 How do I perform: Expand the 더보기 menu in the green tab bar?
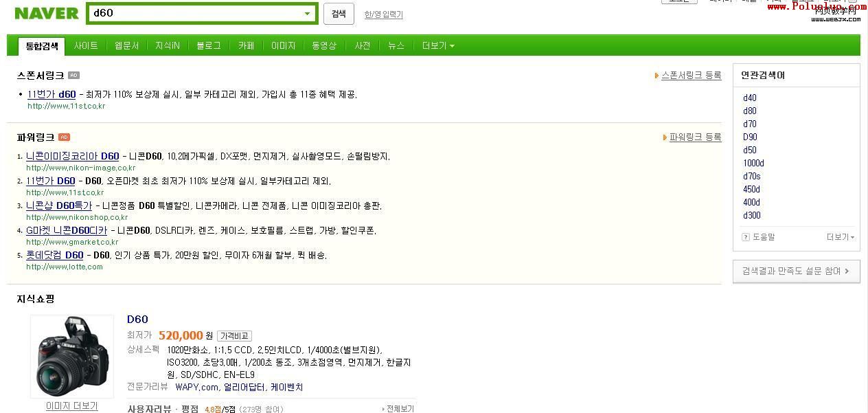click(438, 46)
